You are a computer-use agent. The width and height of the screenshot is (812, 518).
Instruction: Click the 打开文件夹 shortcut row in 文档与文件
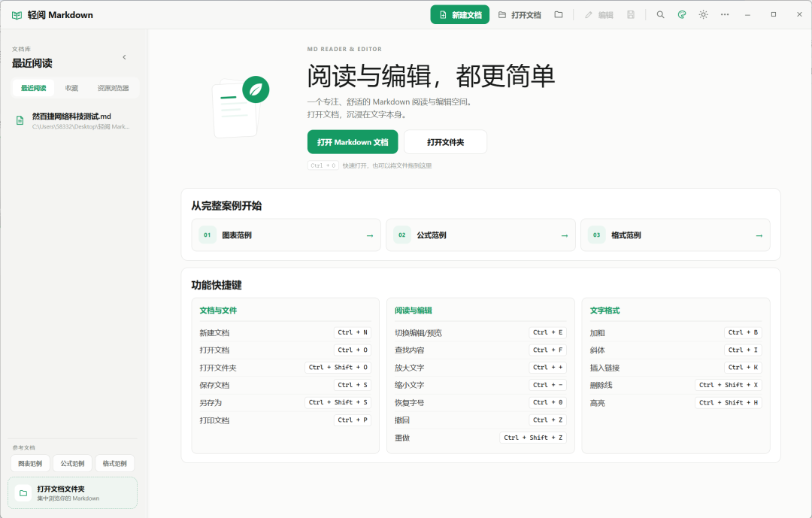point(286,368)
